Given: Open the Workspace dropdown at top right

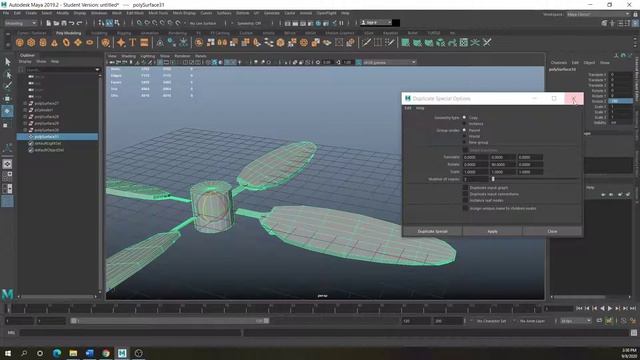Looking at the screenshot, I should [598, 14].
